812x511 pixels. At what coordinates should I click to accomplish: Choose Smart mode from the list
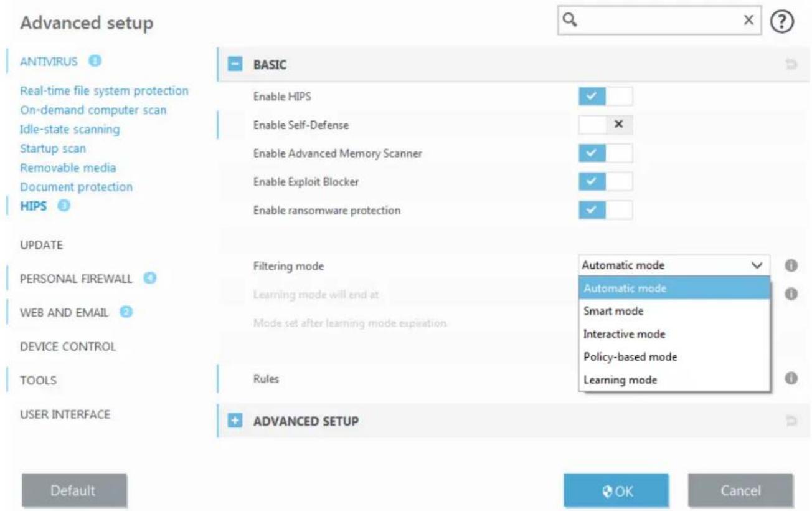pyautogui.click(x=674, y=311)
